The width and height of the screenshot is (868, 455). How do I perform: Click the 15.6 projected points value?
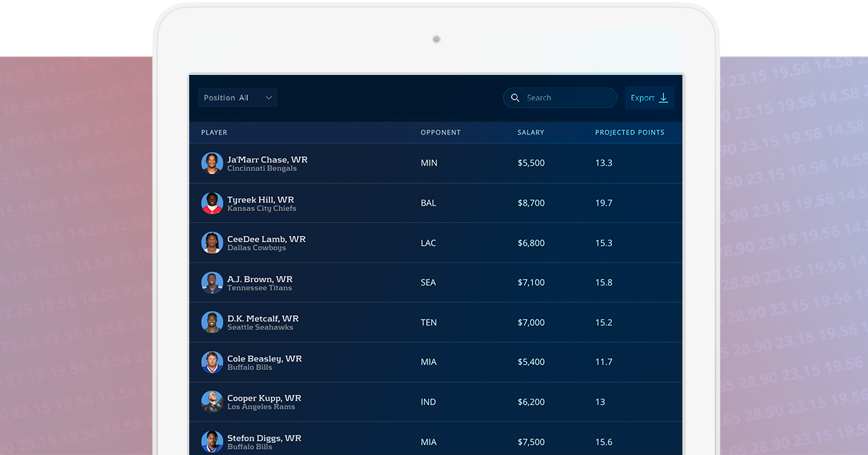[x=604, y=442]
